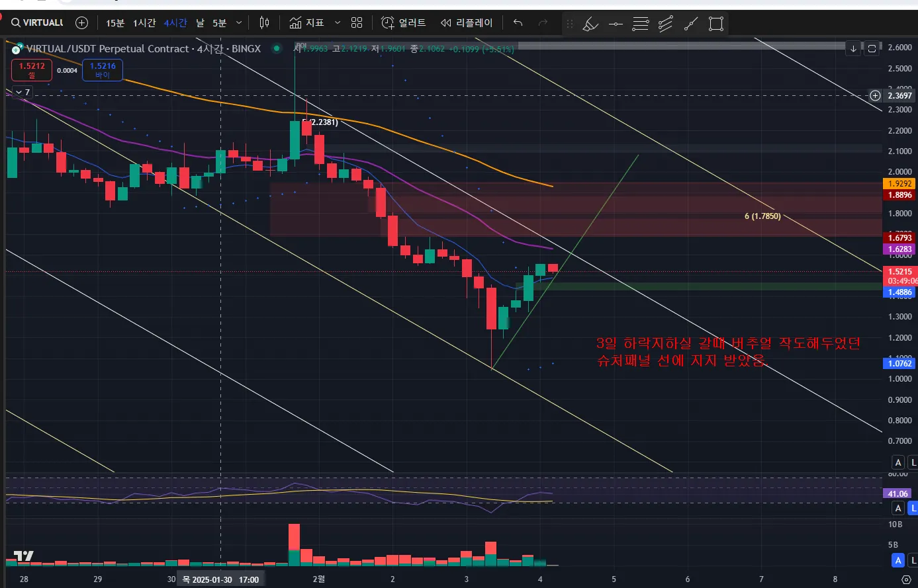Click the add/compare symbol plus icon

81,22
